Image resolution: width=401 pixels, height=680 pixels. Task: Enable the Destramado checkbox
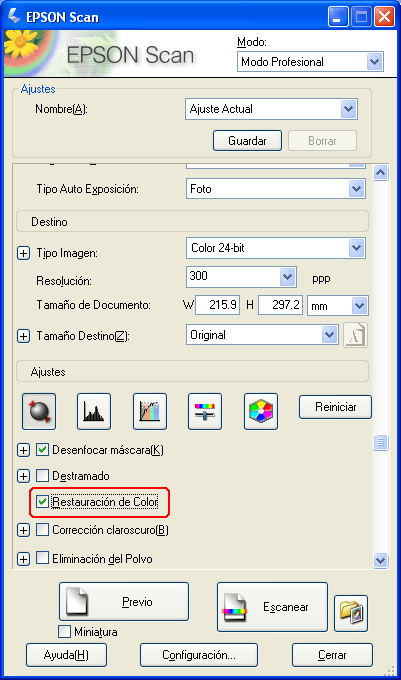point(42,476)
